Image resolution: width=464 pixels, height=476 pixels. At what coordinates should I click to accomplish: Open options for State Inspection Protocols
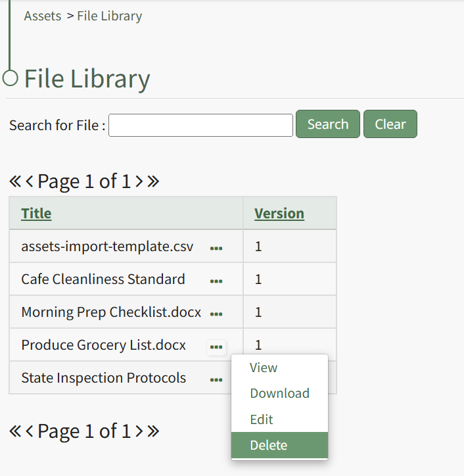coord(216,380)
